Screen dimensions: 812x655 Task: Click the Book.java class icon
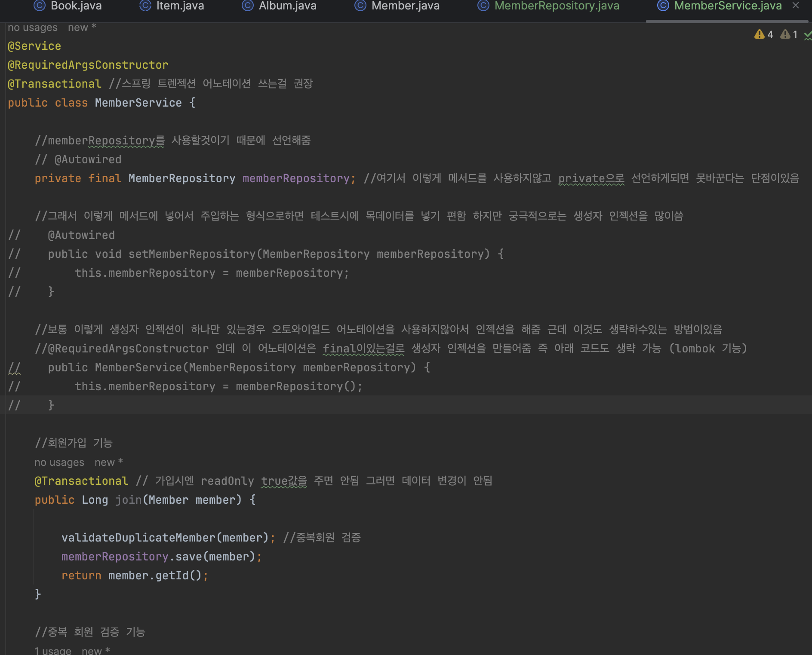point(40,6)
